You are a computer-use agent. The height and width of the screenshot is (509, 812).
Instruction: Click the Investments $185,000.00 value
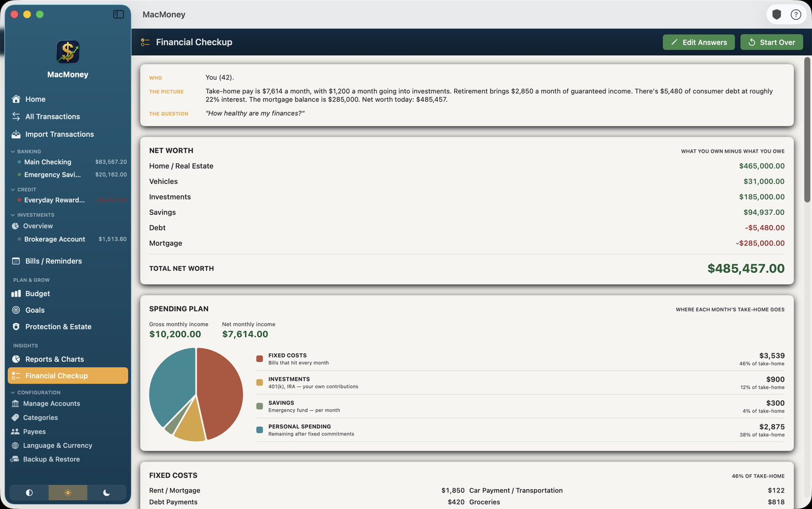(x=762, y=197)
